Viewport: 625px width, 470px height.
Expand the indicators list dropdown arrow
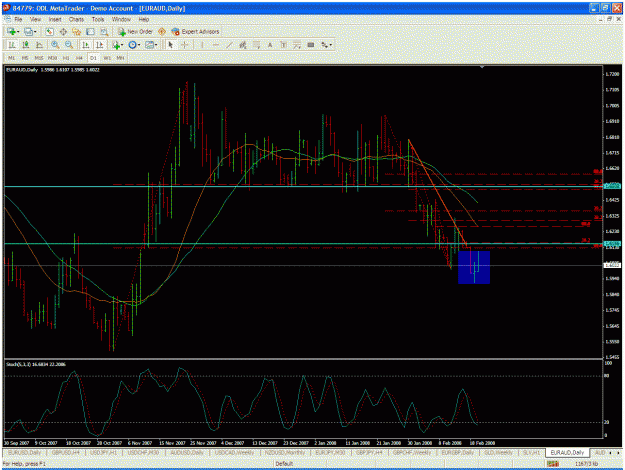click(x=122, y=45)
